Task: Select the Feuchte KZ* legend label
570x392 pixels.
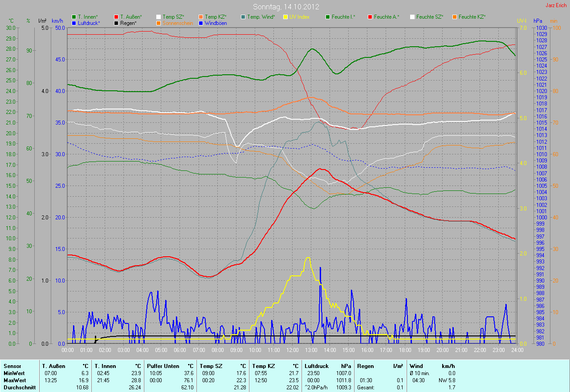Action: pyautogui.click(x=472, y=17)
